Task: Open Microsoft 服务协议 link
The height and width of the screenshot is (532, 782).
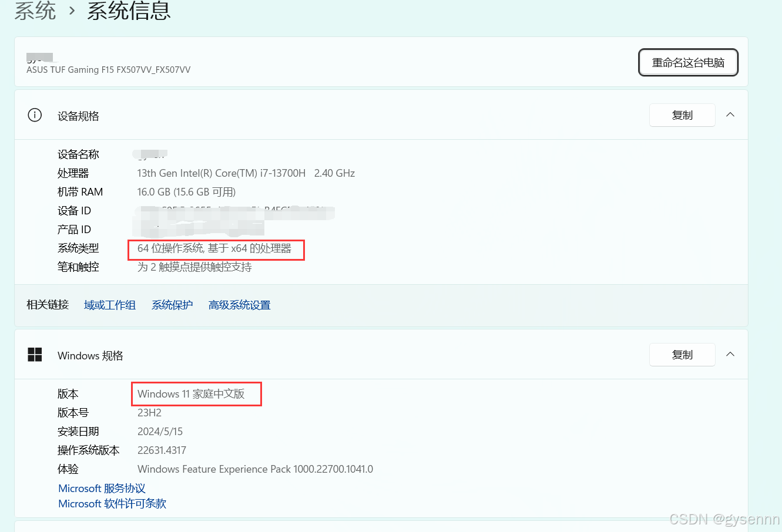Action: [102, 489]
